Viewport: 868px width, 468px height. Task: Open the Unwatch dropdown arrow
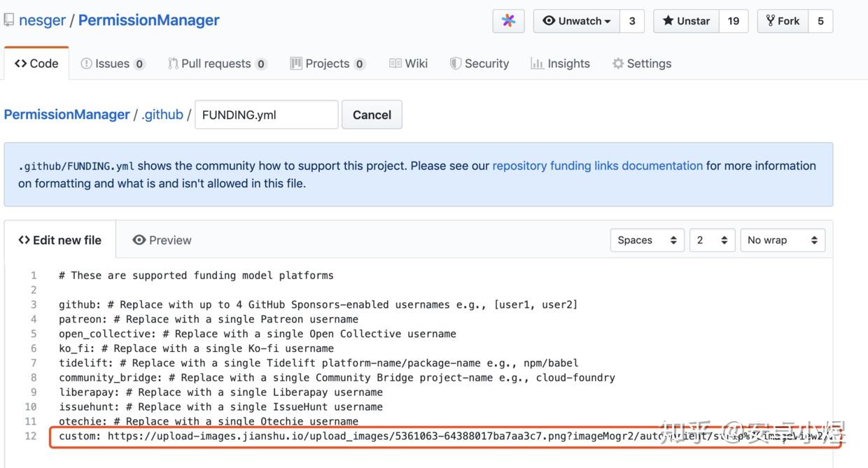pyautogui.click(x=608, y=20)
